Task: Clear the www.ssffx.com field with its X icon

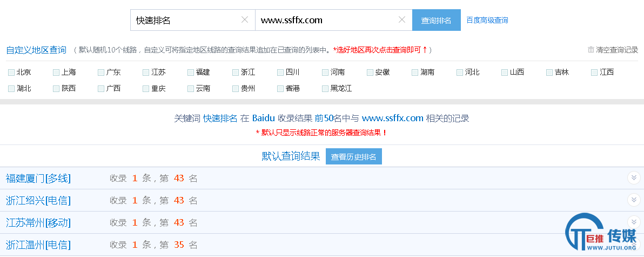Action: pyautogui.click(x=402, y=19)
